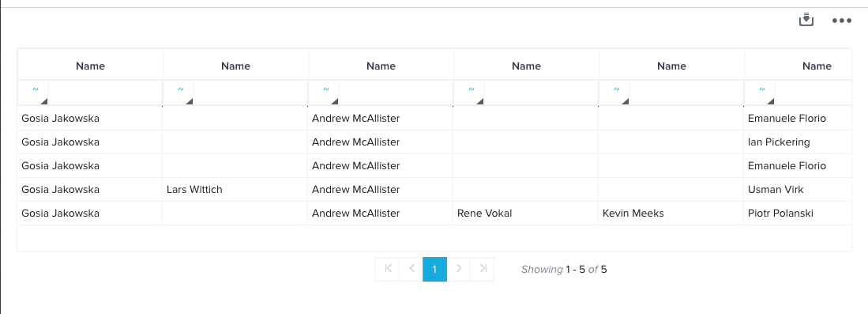
Task: Open filter operator in fifth Name column
Action: [x=614, y=92]
